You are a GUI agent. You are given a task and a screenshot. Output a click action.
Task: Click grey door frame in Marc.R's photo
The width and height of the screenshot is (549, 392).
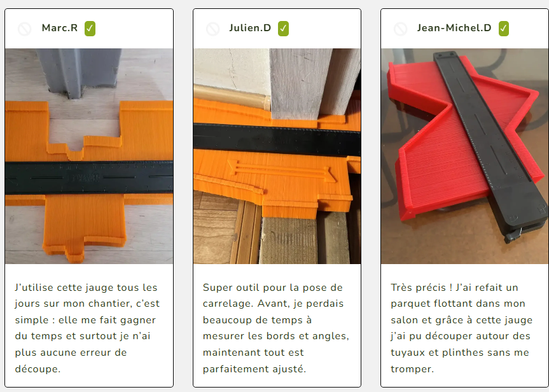79,72
